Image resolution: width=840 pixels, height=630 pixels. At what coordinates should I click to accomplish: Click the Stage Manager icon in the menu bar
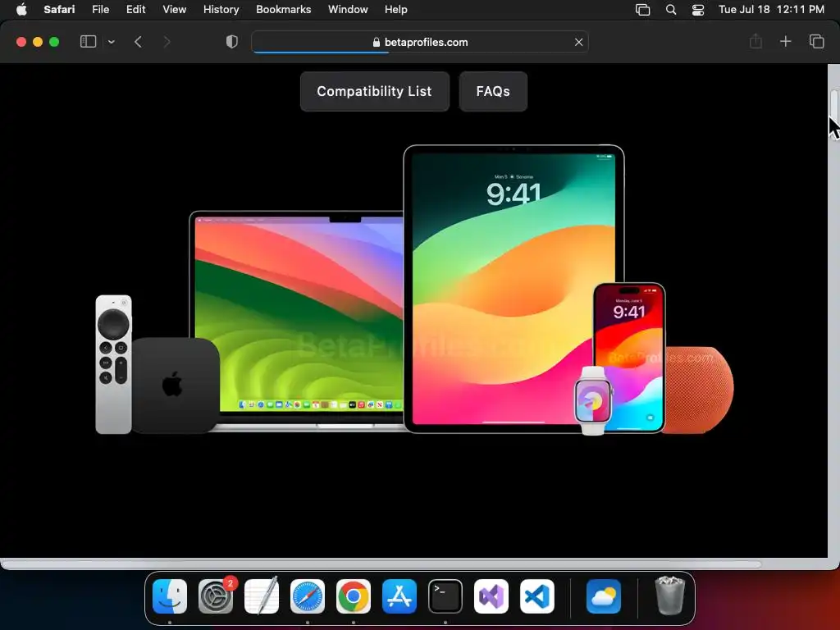(642, 10)
